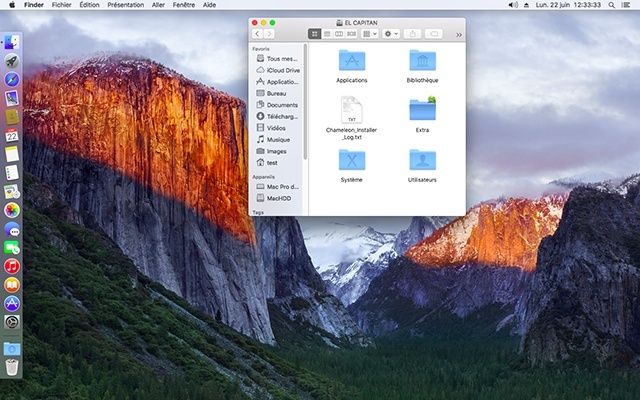Click the eject icon in menu bar
Screen dimensions: 640x400
pyautogui.click(x=527, y=5)
